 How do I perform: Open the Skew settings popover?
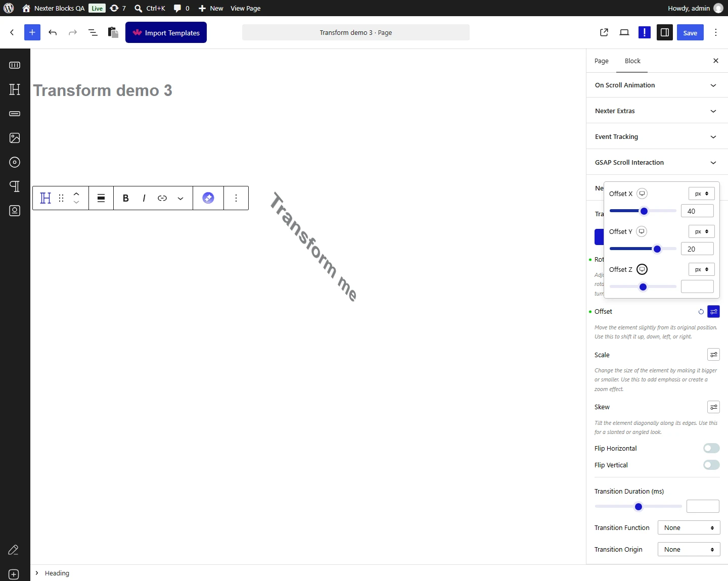(x=713, y=407)
